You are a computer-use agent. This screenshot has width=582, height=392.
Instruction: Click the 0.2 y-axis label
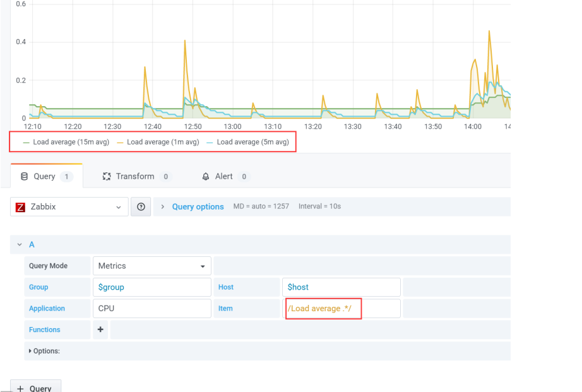point(21,80)
